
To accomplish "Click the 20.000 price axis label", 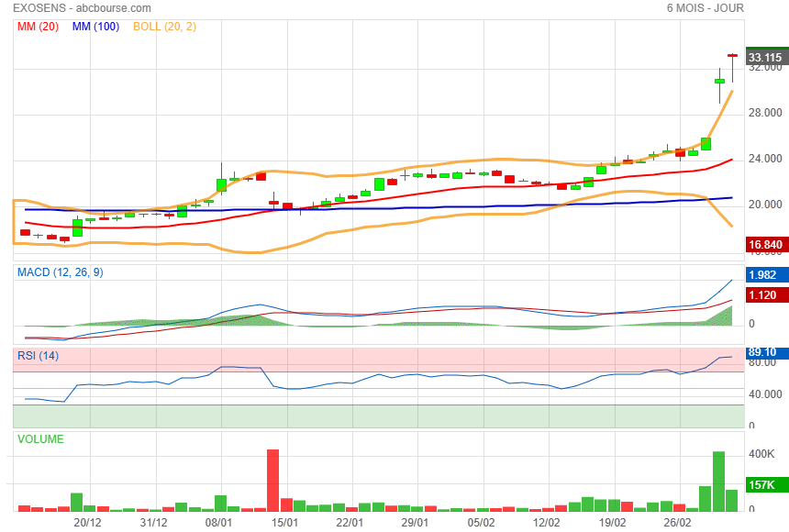I will 765,205.
